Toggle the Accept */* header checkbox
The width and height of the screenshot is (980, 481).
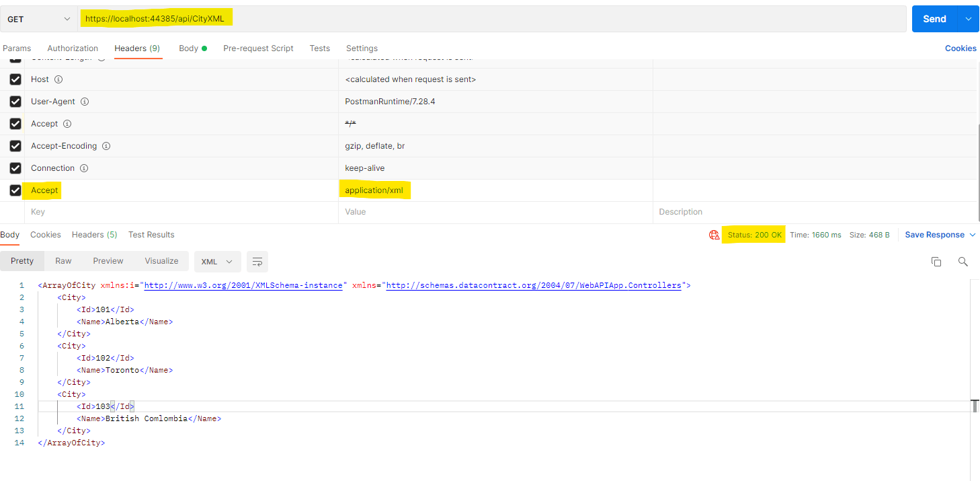click(15, 124)
